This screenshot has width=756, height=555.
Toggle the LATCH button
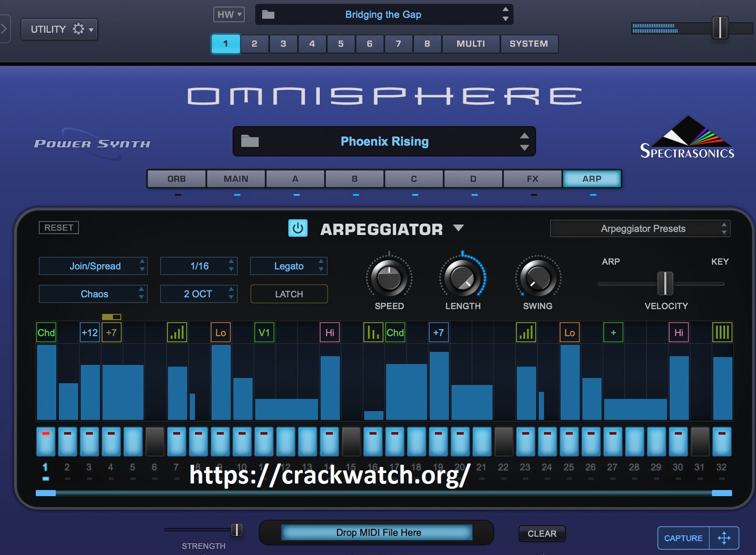pos(289,294)
